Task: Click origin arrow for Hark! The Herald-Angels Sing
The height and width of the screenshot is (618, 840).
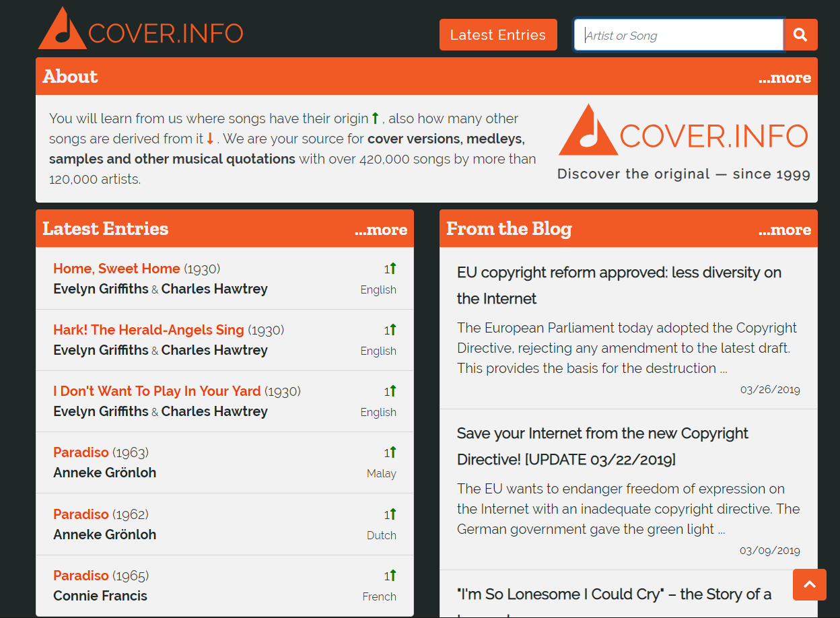Action: click(393, 330)
